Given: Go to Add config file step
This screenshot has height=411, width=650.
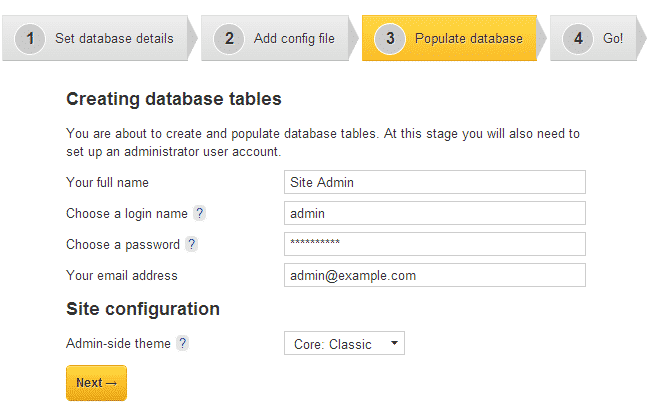Looking at the screenshot, I should [294, 39].
